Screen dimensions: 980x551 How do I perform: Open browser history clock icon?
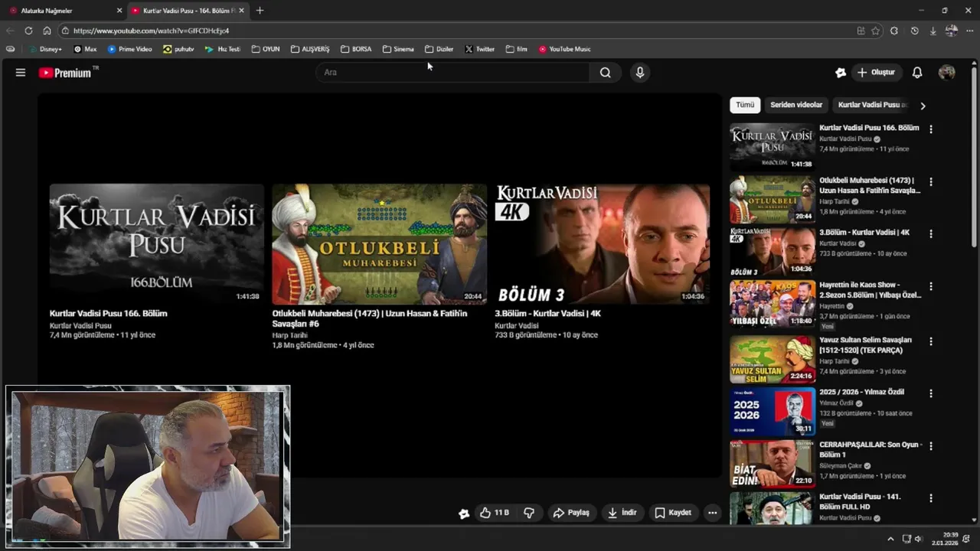point(914,31)
